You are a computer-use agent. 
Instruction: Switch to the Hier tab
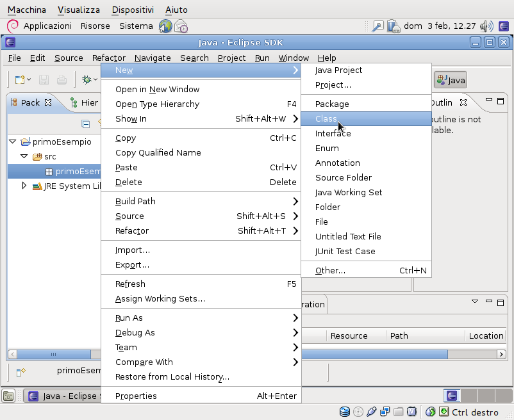click(x=84, y=102)
